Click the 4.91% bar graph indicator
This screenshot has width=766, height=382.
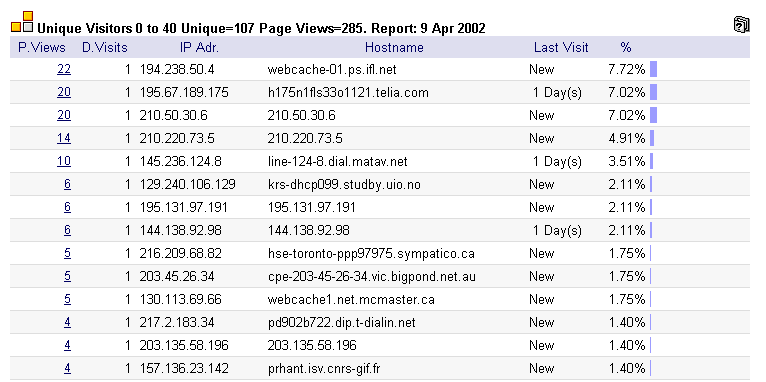pos(652,138)
